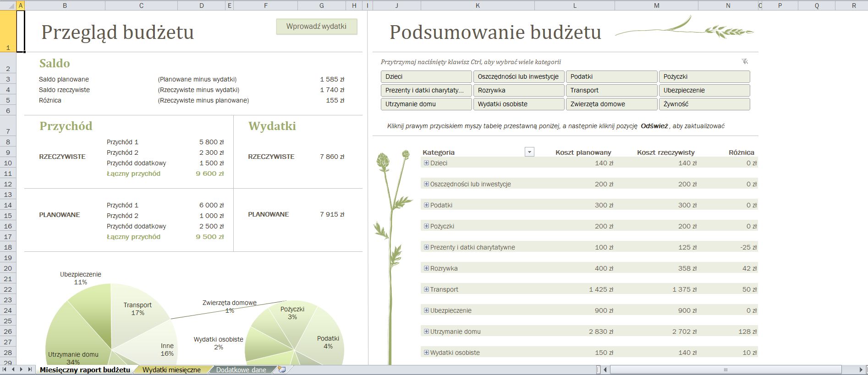Select the Wydatki osobiste slicer item
Image resolution: width=868 pixels, height=375 pixels.
click(x=519, y=104)
